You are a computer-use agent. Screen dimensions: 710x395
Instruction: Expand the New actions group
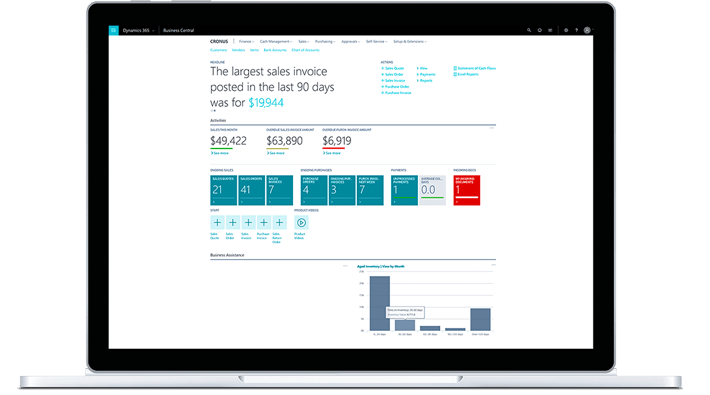point(422,68)
